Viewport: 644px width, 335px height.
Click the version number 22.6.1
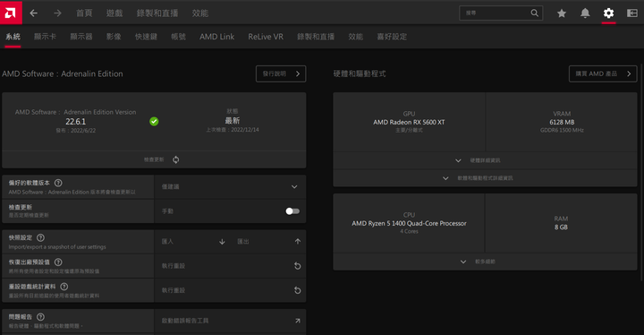[x=75, y=122]
